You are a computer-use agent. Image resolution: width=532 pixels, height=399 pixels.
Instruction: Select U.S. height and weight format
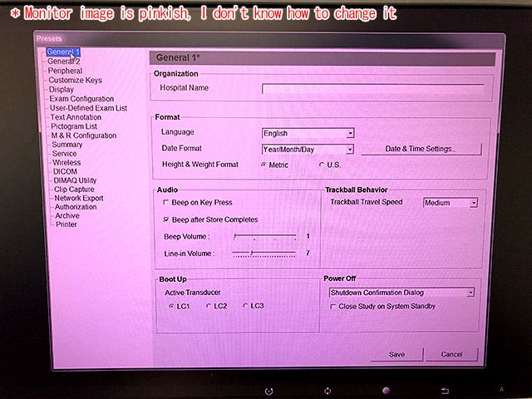click(330, 165)
